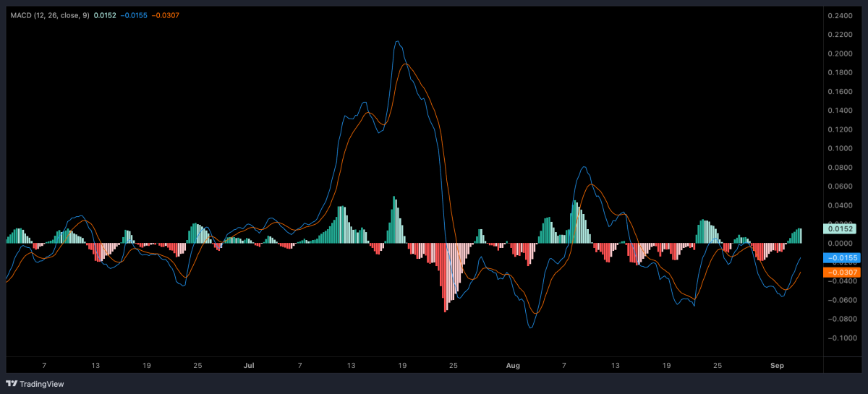Select the orange -0.0307 tag on price axis
The image size is (868, 394).
pos(840,272)
